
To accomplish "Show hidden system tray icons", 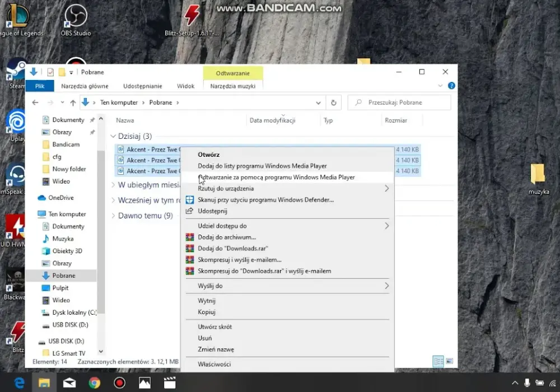I will point(515,382).
